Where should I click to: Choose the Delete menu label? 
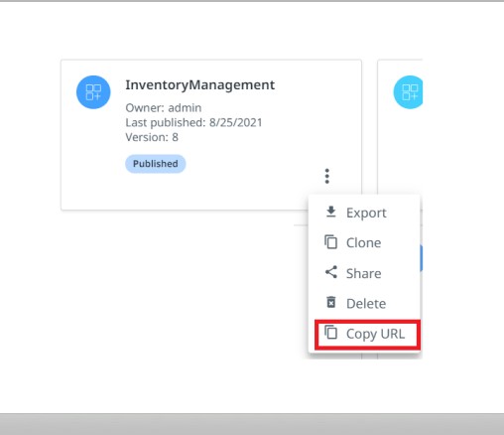[x=366, y=304]
